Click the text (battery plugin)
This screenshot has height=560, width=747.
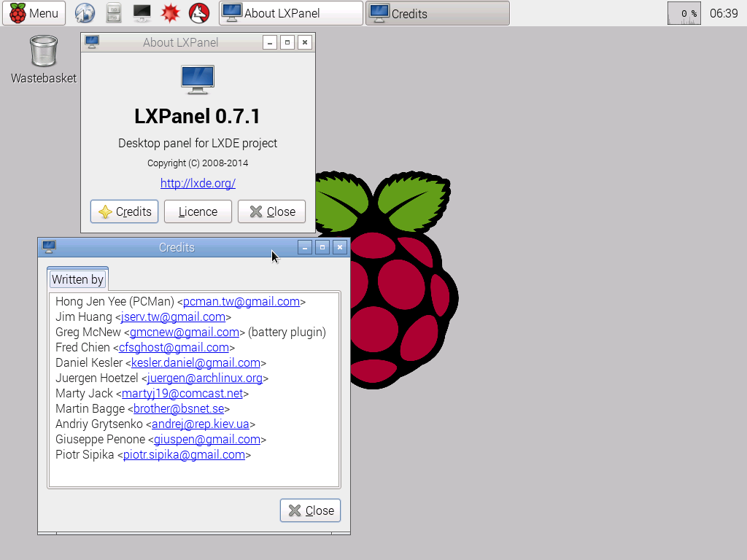[x=287, y=332]
